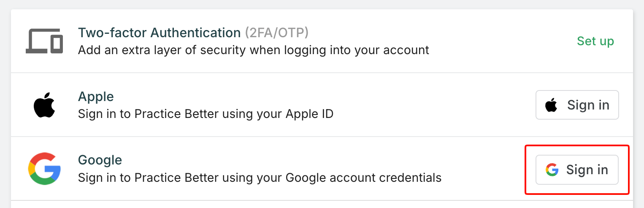
Task: Select the "Two-factor Authentication" heading
Action: coord(159,33)
